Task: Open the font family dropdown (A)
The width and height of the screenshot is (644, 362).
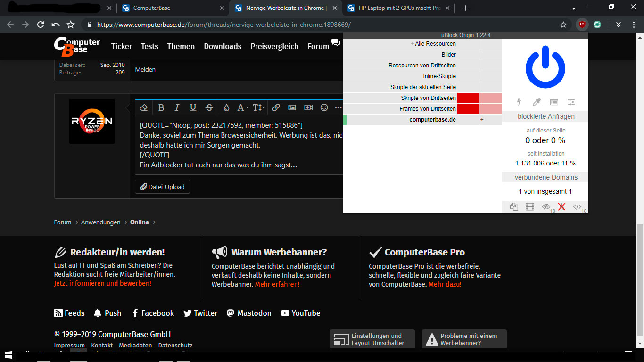Action: [243, 107]
